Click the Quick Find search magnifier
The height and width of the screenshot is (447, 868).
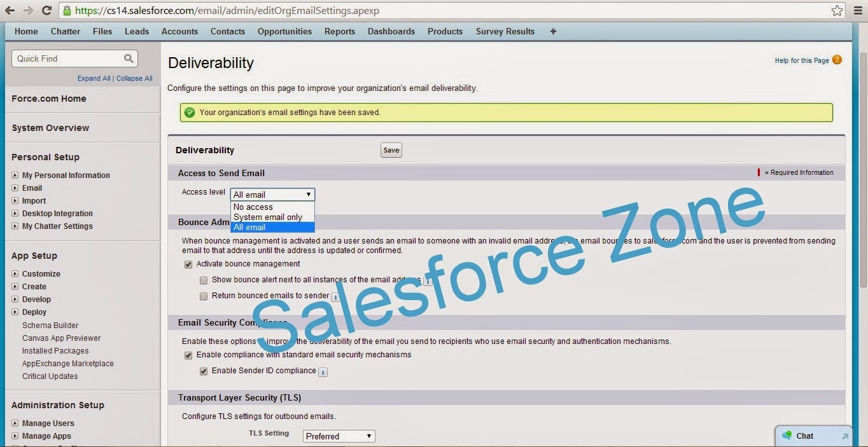[129, 58]
